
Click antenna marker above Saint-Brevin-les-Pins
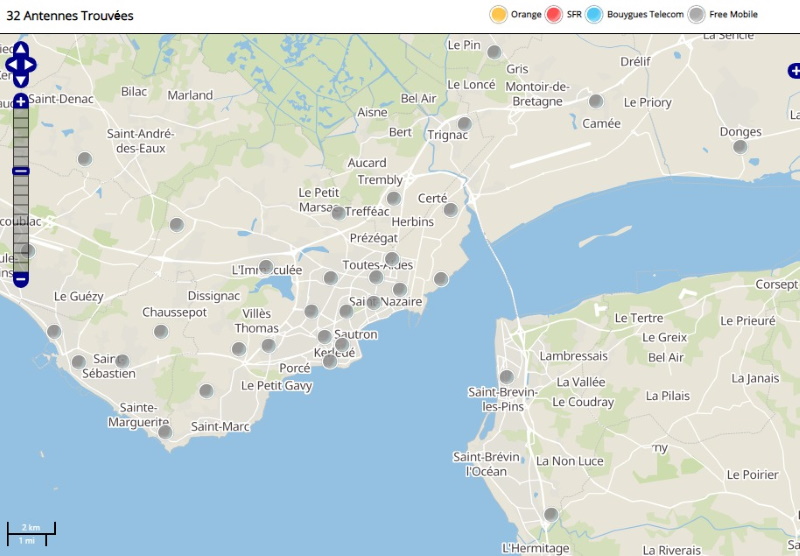click(506, 377)
